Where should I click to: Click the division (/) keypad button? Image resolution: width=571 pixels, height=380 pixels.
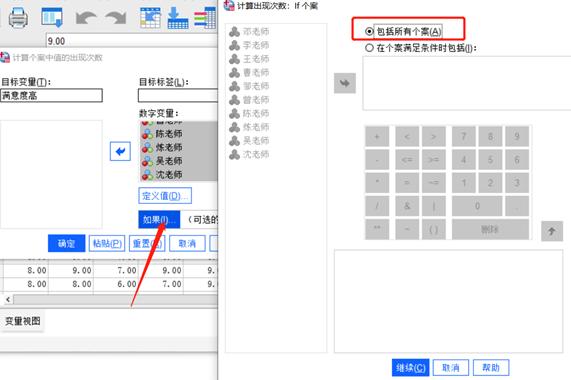coord(377,206)
